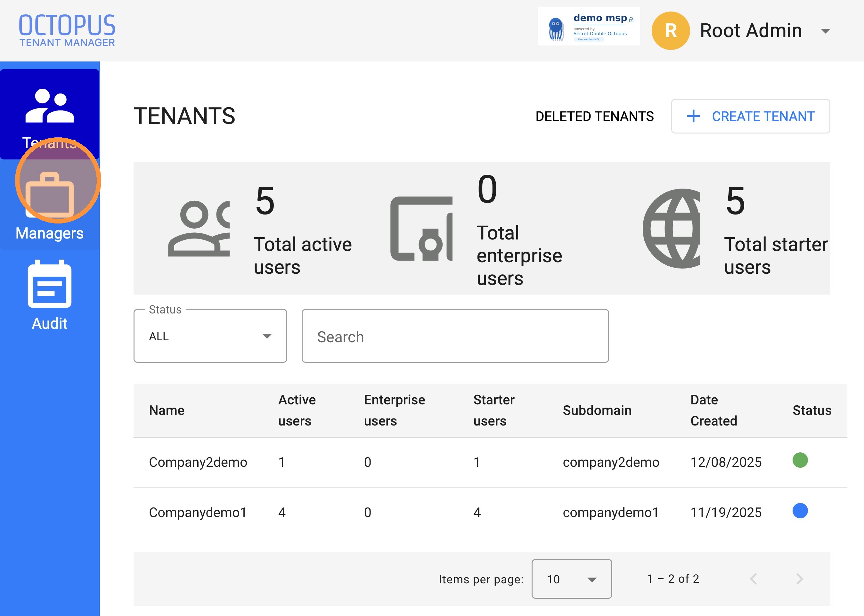Click the 11/19/2025 date cell
This screenshot has height=616, width=864.
click(x=726, y=513)
